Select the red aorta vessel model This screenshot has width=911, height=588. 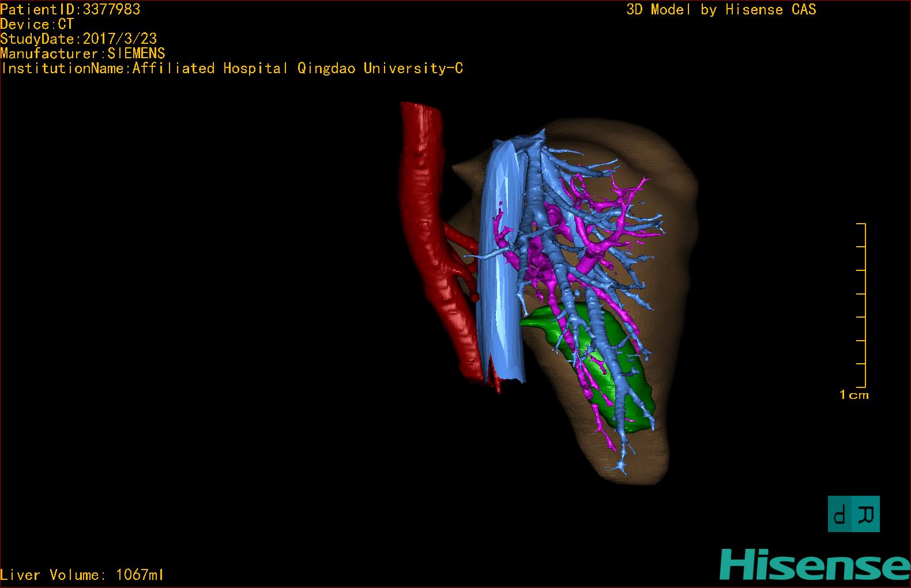[x=423, y=190]
